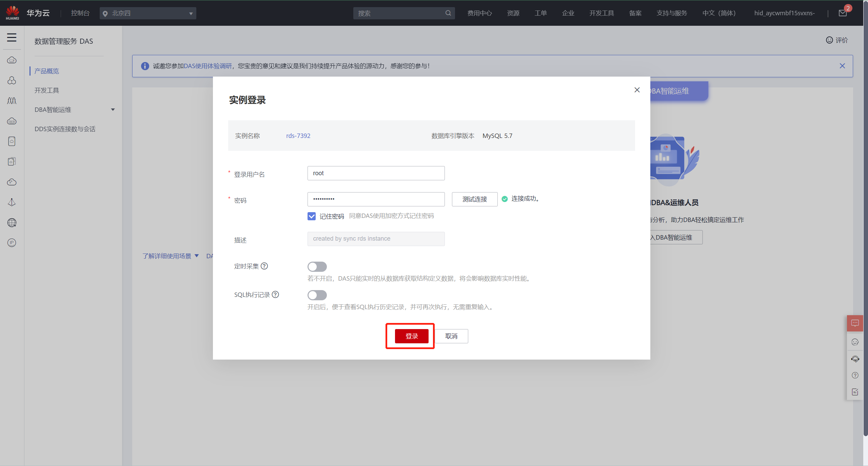Image resolution: width=868 pixels, height=466 pixels.
Task: Click the search magnifier icon
Action: (448, 13)
